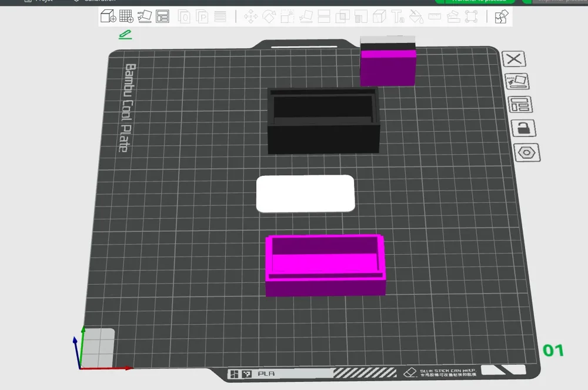
Task: Click the square frame icon with corner handles
Action: [471, 17]
